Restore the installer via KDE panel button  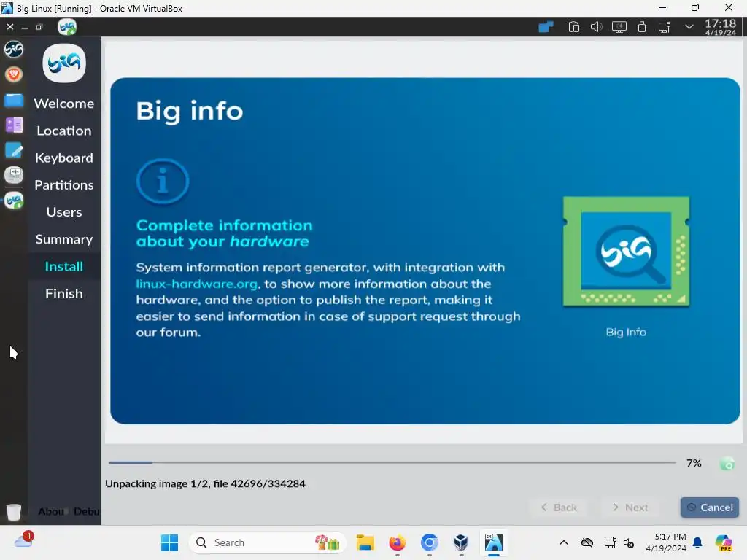click(x=39, y=27)
